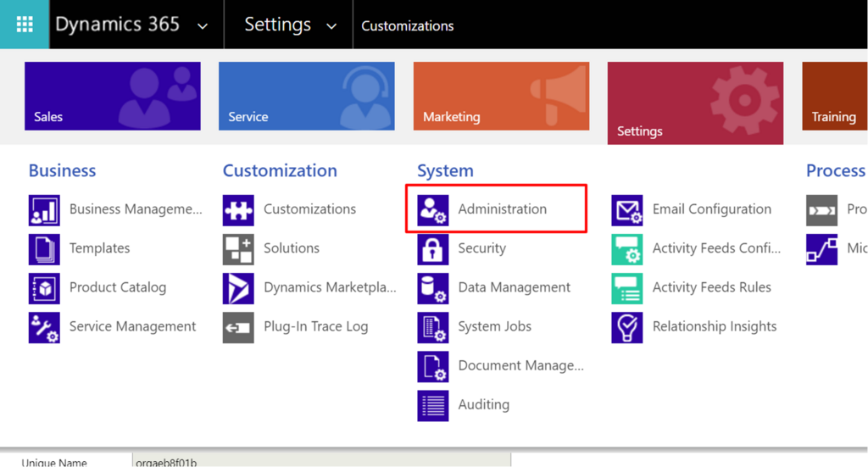Open the Product Catalog link
This screenshot has width=868, height=467.
tap(118, 287)
